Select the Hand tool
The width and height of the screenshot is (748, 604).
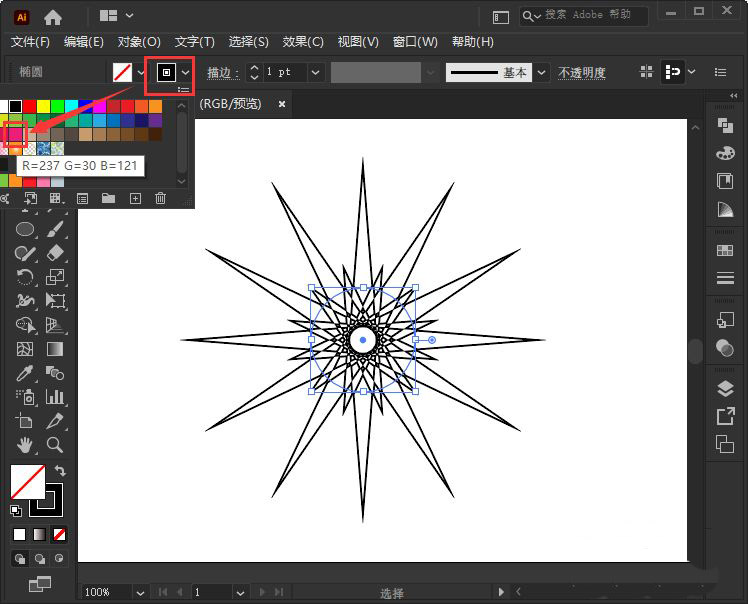coord(26,445)
